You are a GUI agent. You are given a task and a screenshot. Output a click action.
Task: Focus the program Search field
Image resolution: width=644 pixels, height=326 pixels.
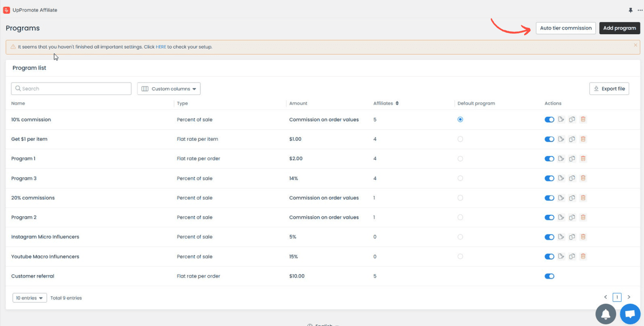click(71, 89)
